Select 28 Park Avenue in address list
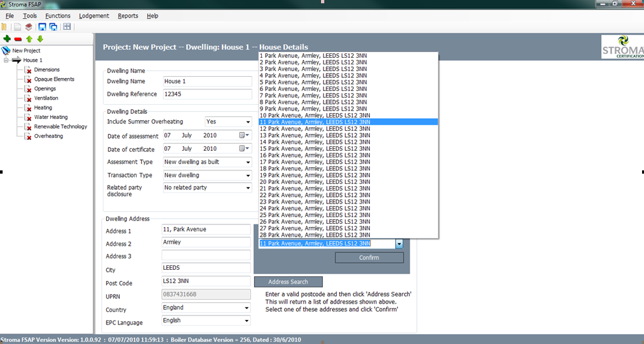This screenshot has height=344, width=644. pos(348,235)
